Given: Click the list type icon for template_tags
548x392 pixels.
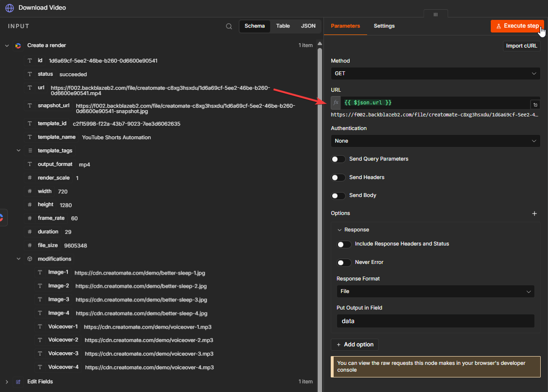Looking at the screenshot, I should (x=30, y=150).
